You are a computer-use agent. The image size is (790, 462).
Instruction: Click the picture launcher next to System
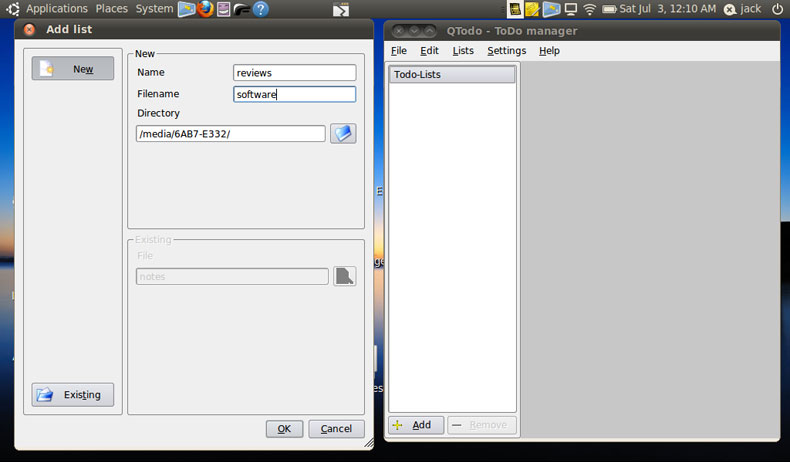click(x=186, y=9)
